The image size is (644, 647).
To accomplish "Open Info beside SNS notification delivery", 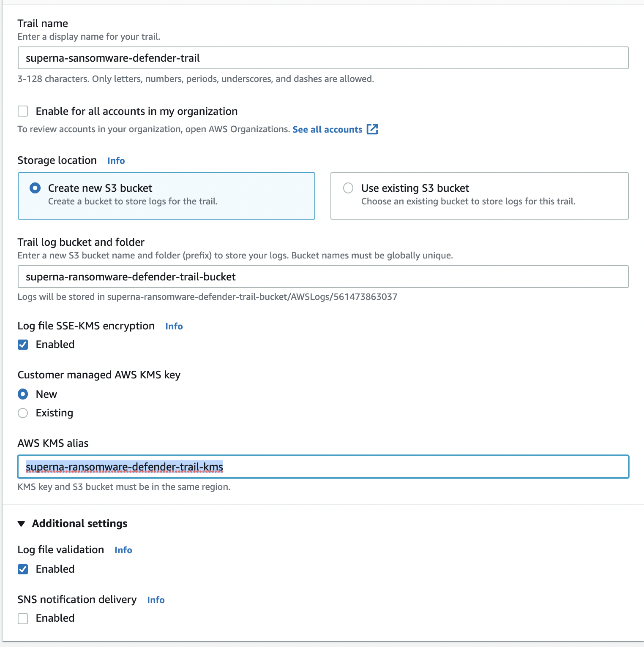I will click(155, 600).
